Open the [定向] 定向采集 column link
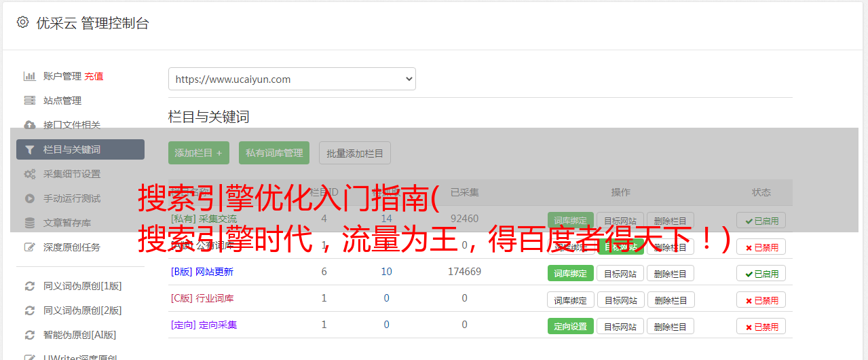The image size is (868, 360). pyautogui.click(x=204, y=325)
